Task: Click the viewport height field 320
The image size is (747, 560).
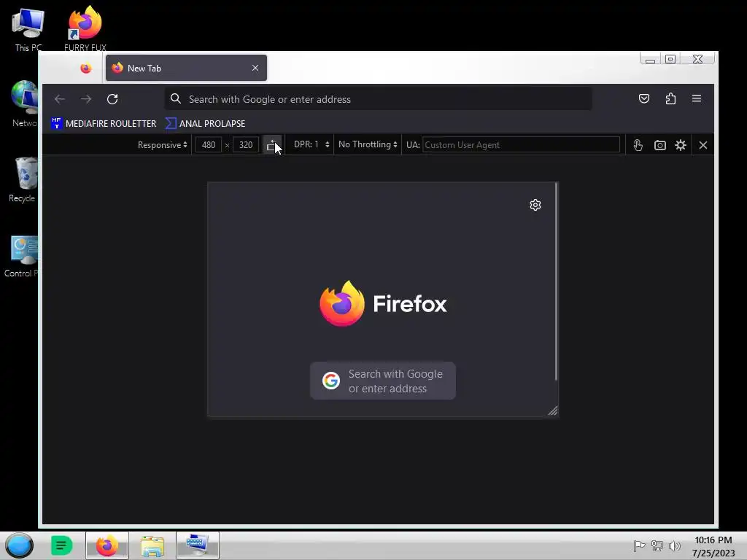Action: [246, 145]
